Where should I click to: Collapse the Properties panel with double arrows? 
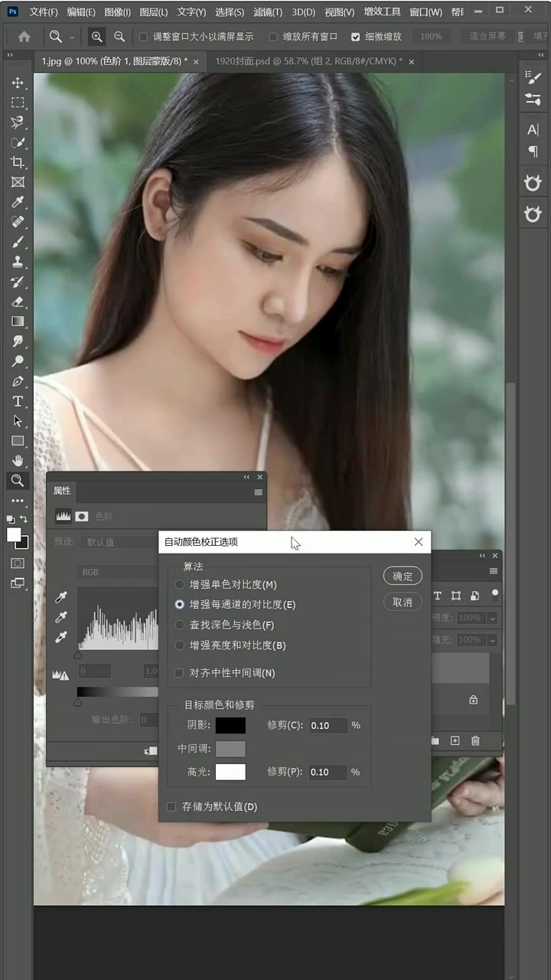(246, 477)
